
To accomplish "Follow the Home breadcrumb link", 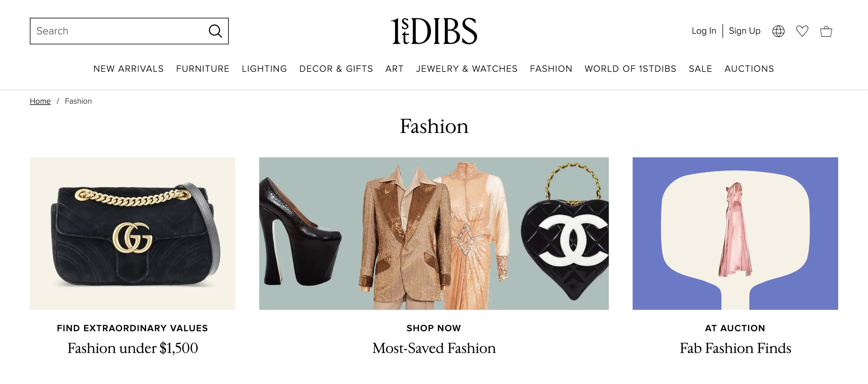I will 40,101.
